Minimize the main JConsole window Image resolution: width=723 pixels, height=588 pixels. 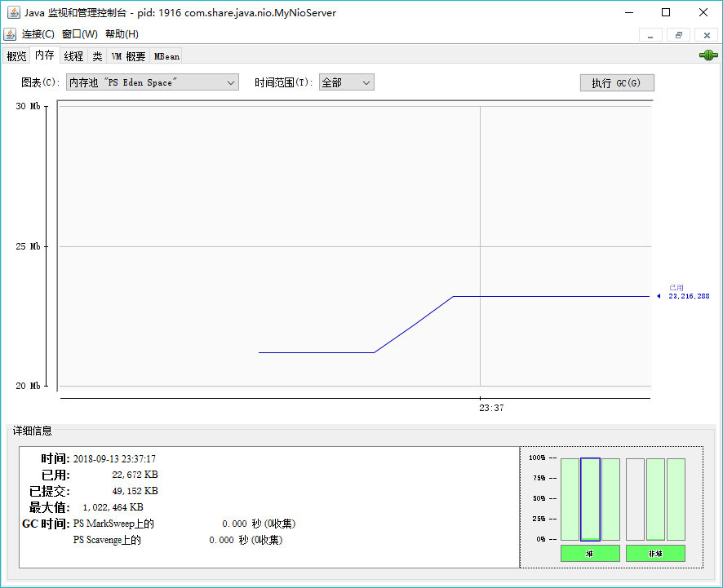629,12
